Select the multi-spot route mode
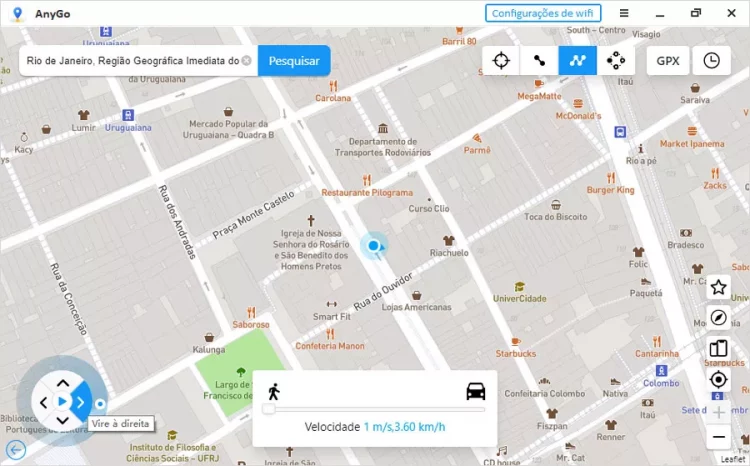 (x=578, y=60)
